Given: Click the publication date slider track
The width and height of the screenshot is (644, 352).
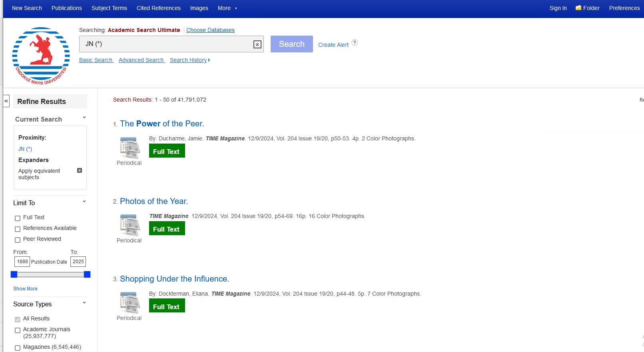Looking at the screenshot, I should pyautogui.click(x=50, y=274).
